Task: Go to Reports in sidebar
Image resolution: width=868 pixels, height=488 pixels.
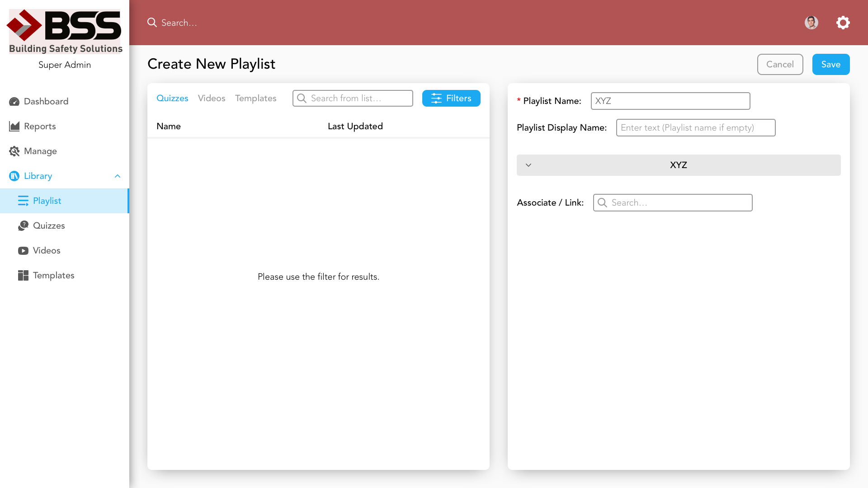Action: (40, 126)
